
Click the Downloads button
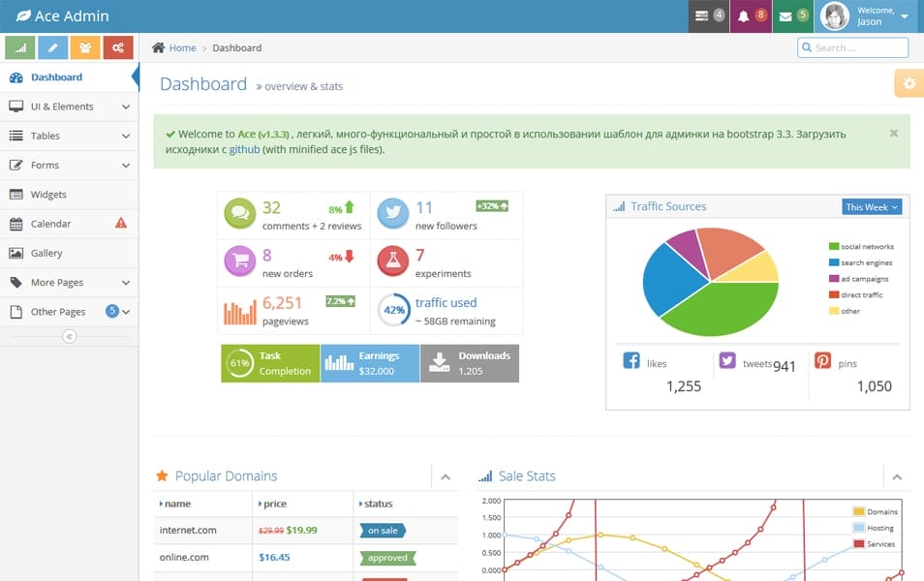click(x=470, y=364)
